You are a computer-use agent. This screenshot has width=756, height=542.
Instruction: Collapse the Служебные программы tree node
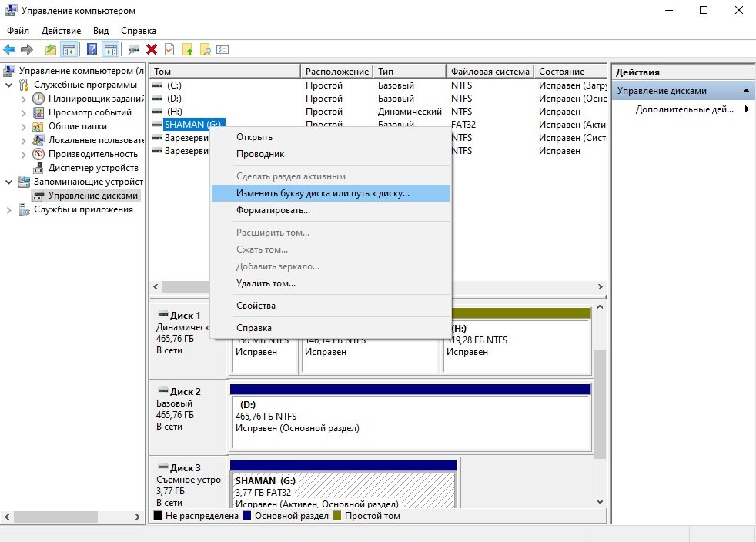[x=8, y=85]
